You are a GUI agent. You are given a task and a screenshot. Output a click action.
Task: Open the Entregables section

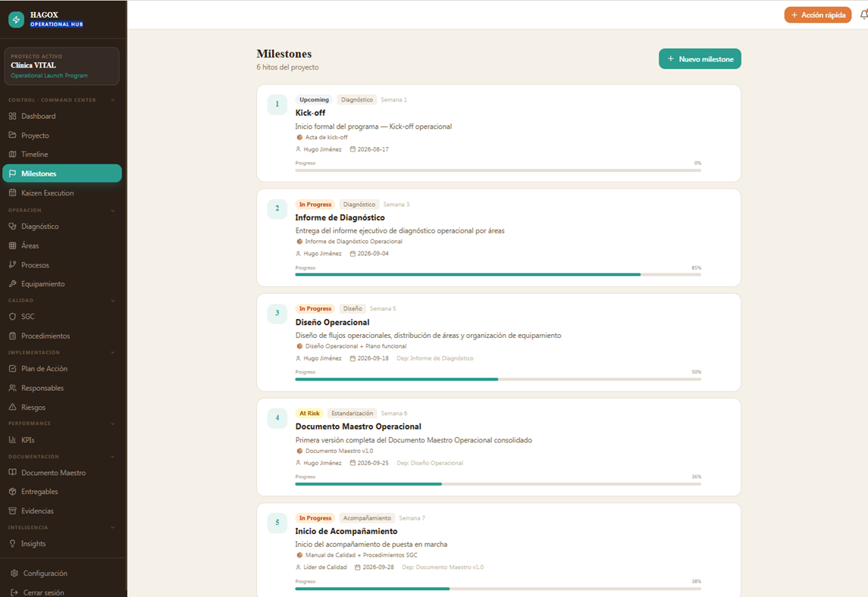tap(62, 492)
